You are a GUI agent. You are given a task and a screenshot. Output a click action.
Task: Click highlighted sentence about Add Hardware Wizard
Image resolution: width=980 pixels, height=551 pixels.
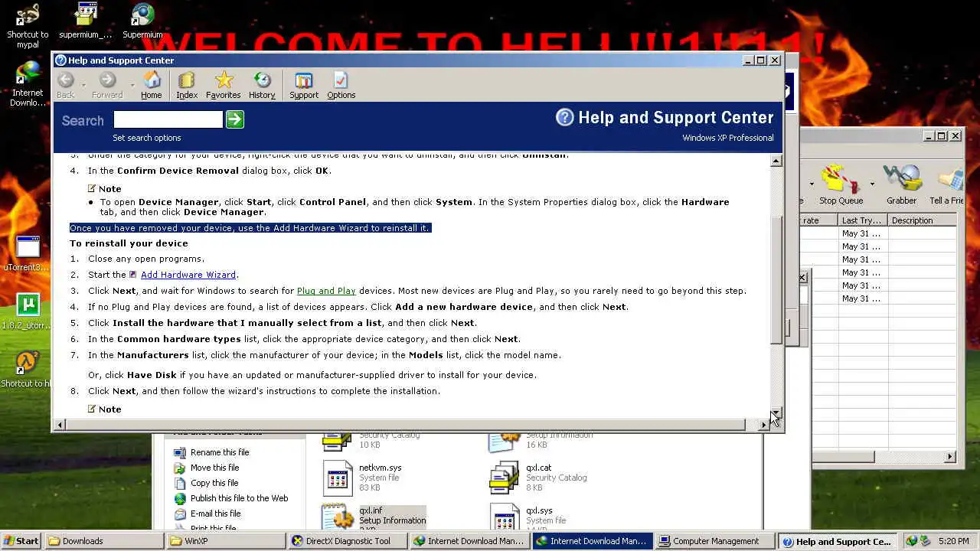(x=250, y=228)
